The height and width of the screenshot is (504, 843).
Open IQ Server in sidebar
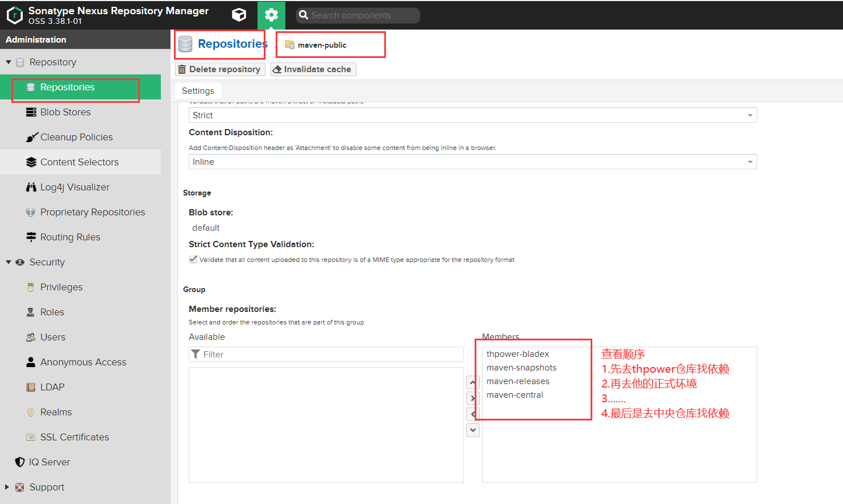click(80, 462)
